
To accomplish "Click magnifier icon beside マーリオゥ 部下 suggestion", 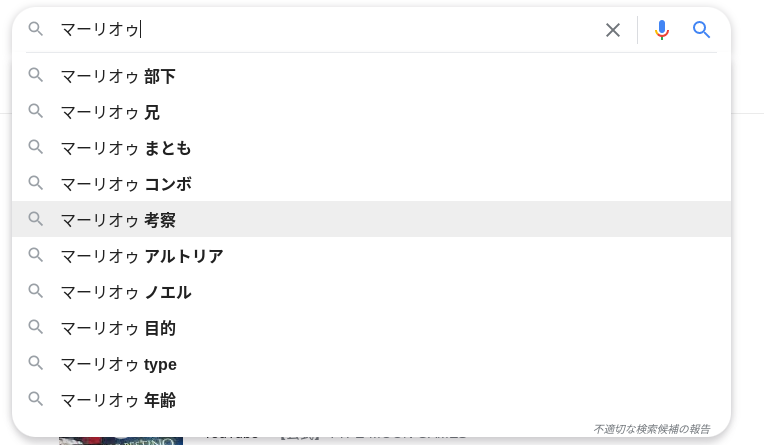I will 36,75.
